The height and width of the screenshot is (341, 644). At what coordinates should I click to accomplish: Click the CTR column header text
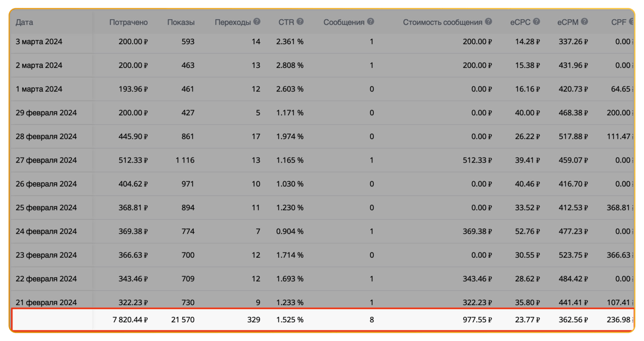(286, 22)
